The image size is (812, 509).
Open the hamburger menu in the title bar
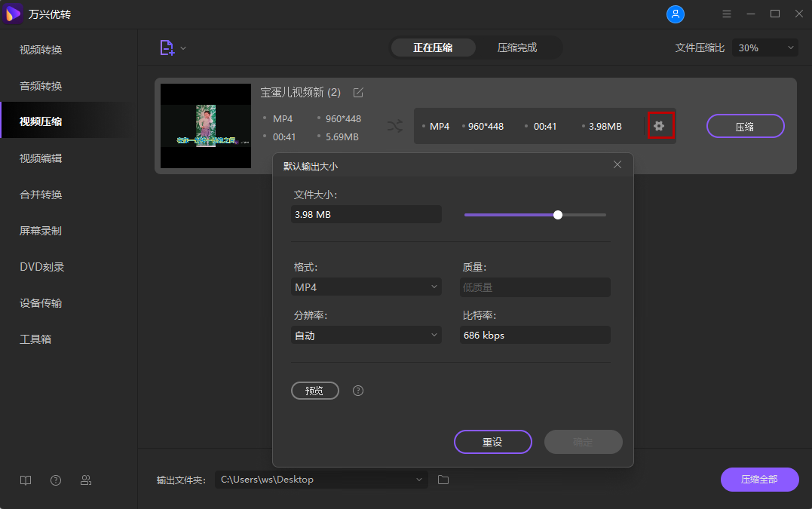(726, 14)
